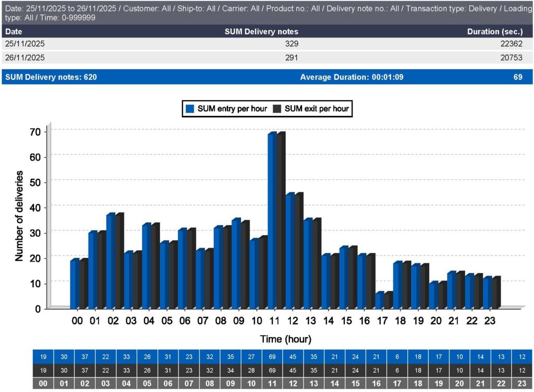Click the 'Duration (sec.)' column header

tap(495, 32)
